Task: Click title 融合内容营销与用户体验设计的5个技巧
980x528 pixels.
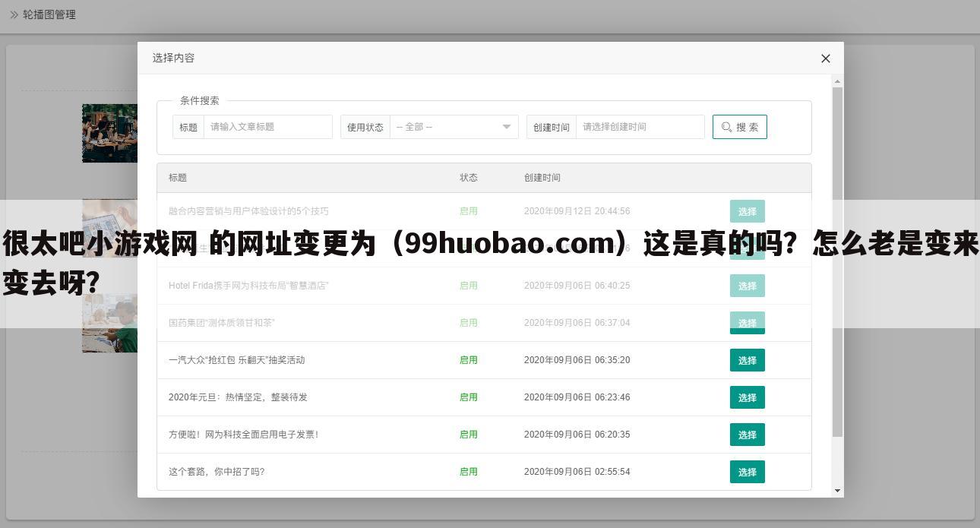Action: tap(248, 211)
